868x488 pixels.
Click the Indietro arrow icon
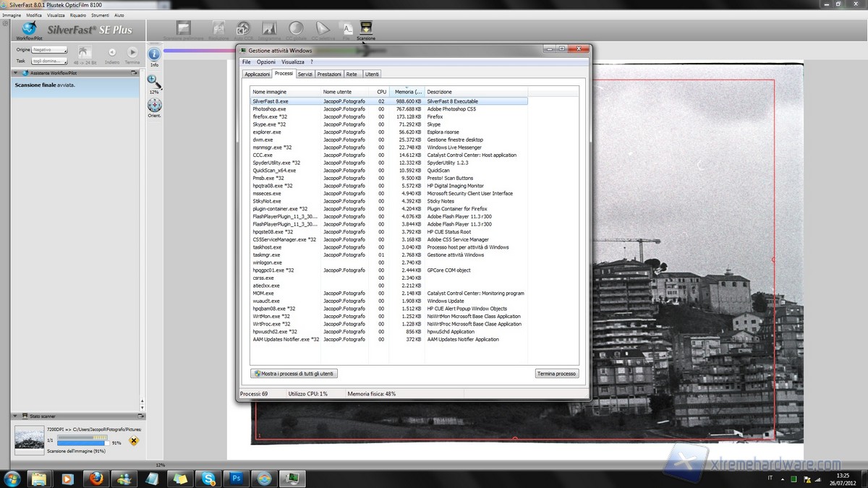[x=112, y=52]
